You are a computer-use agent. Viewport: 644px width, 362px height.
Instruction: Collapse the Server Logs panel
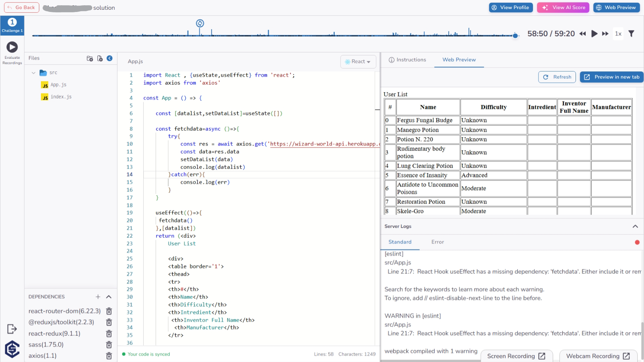635,226
